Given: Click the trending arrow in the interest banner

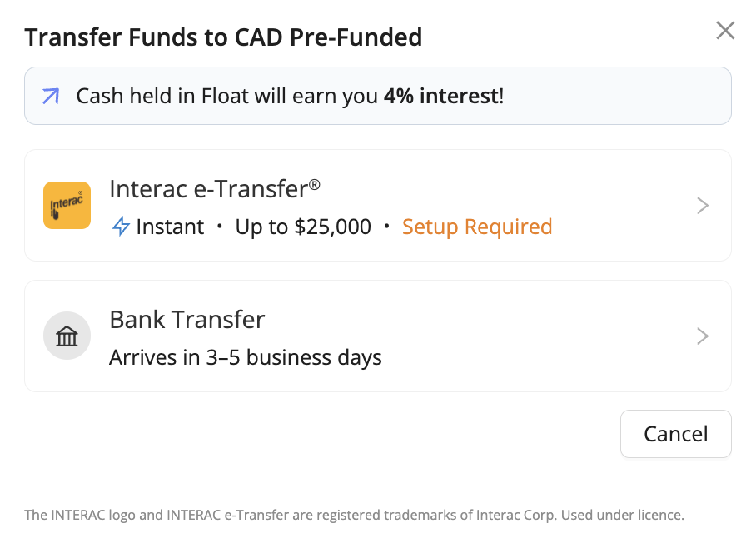Looking at the screenshot, I should coord(51,97).
